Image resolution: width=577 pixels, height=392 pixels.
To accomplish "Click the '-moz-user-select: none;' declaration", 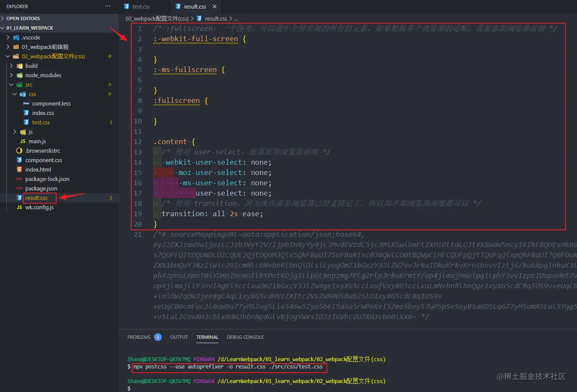I will pos(223,172).
